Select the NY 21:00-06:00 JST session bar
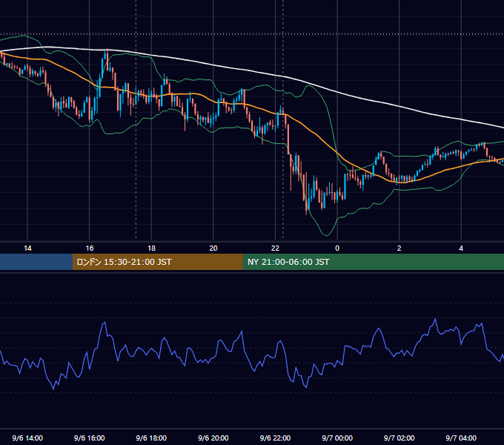504x445 pixels. [373, 262]
